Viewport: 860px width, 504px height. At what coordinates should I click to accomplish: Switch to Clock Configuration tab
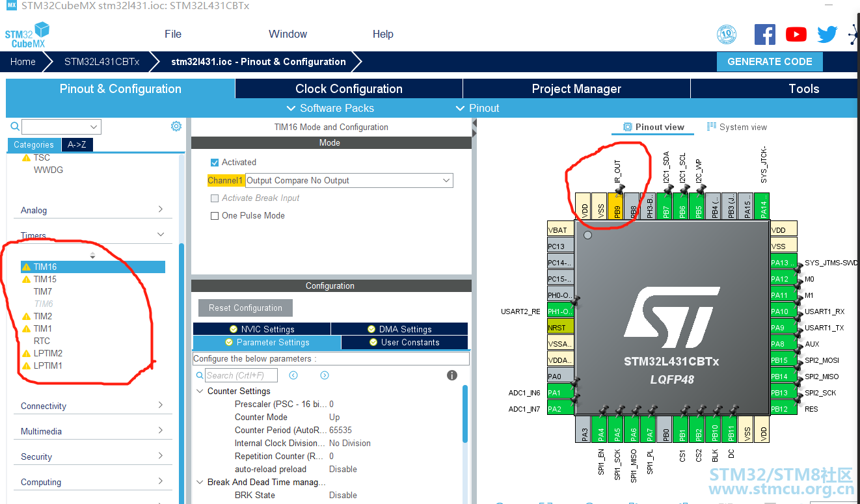(349, 89)
